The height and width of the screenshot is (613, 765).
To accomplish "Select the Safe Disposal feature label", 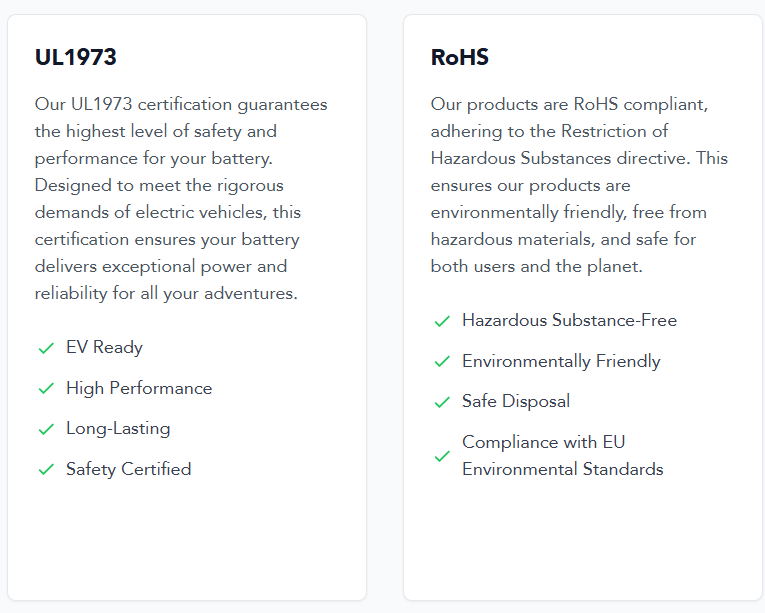I will click(x=516, y=401).
